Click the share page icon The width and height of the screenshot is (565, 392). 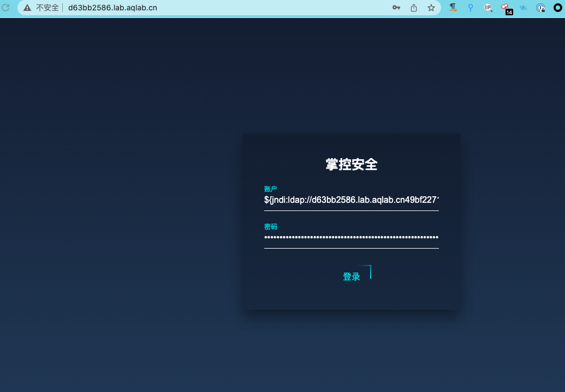point(414,8)
